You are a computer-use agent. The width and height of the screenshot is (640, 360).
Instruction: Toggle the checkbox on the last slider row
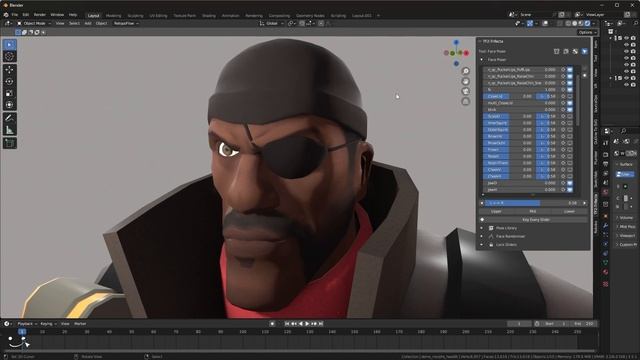[x=570, y=189]
